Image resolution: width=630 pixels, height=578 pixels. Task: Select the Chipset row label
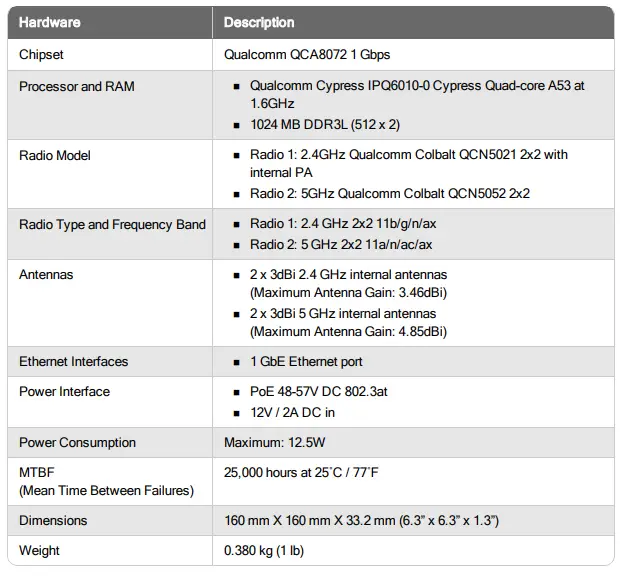click(41, 55)
